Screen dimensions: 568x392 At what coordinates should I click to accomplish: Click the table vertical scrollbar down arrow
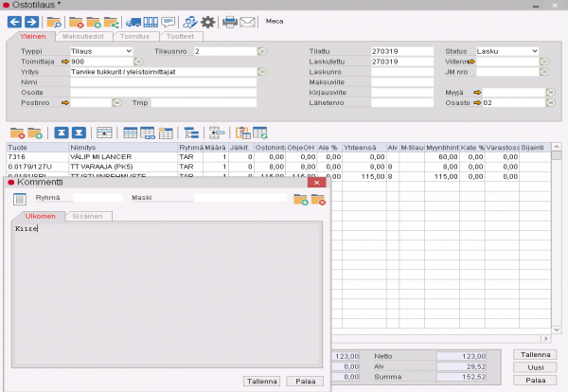(557, 330)
